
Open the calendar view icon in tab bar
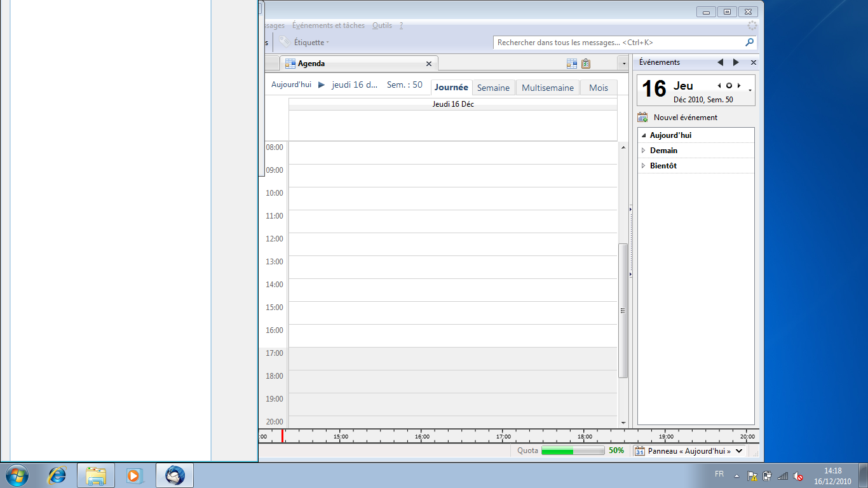coord(572,64)
